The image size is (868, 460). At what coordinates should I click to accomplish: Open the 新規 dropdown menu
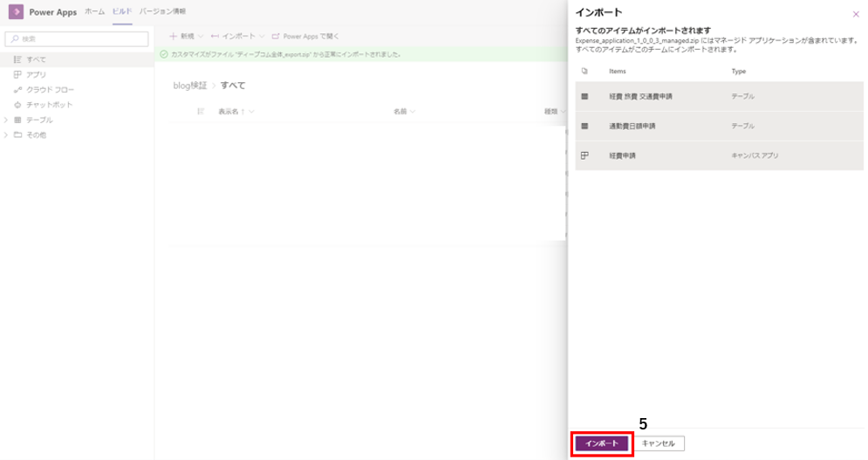(186, 36)
